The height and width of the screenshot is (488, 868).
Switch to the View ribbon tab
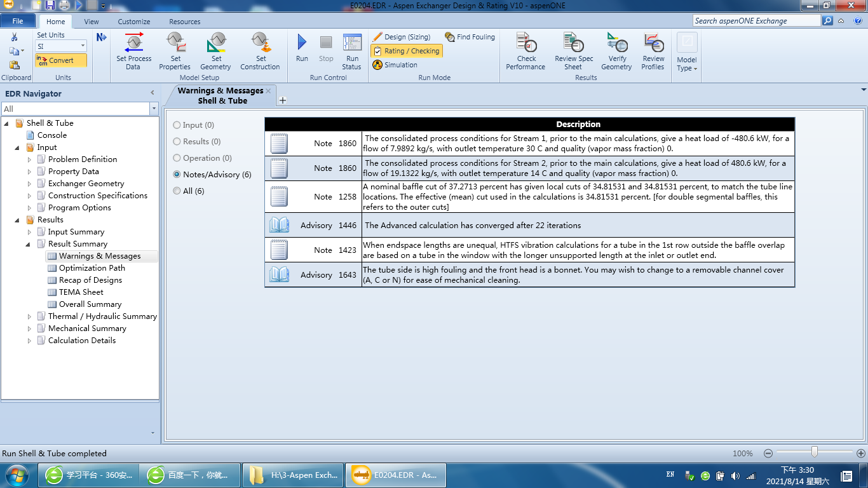click(x=92, y=22)
